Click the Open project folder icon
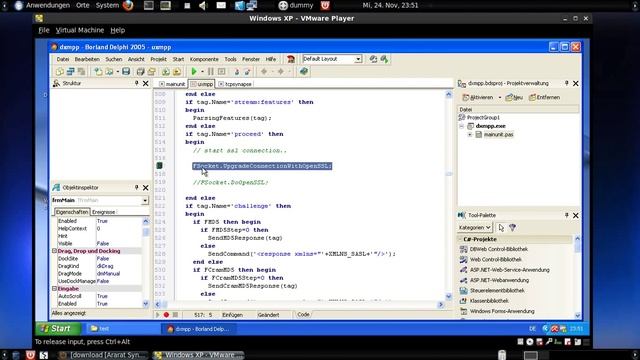This screenshot has width=640, height=360. click(151, 71)
